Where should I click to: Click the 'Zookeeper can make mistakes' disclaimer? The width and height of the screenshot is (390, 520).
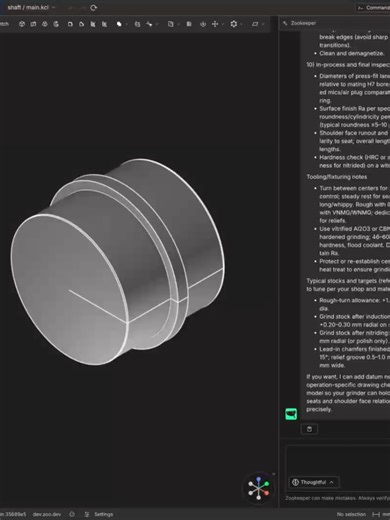pos(338,498)
